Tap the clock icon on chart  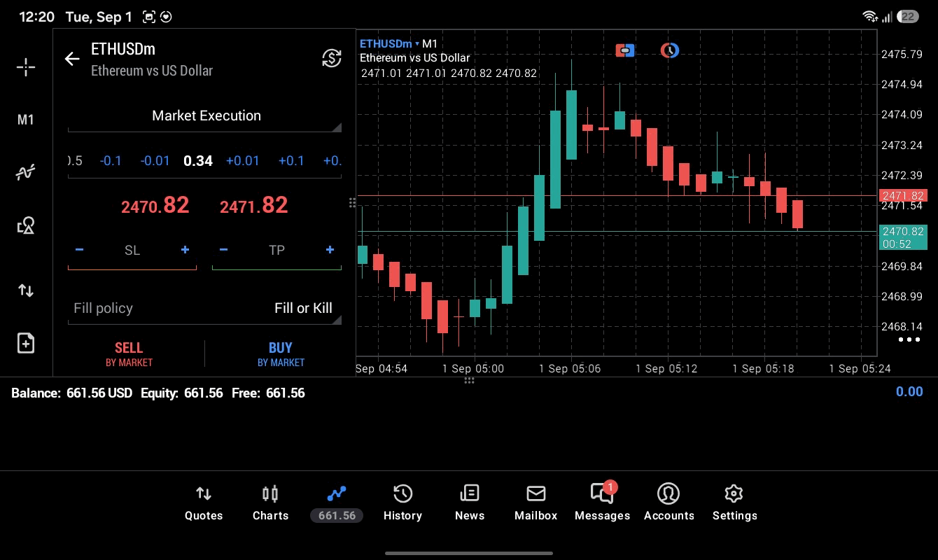670,50
